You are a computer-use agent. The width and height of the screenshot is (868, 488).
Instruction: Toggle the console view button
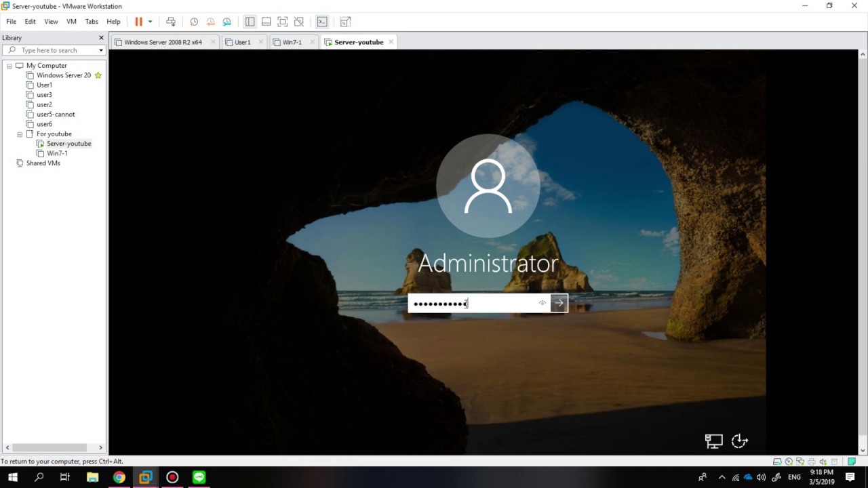322,22
